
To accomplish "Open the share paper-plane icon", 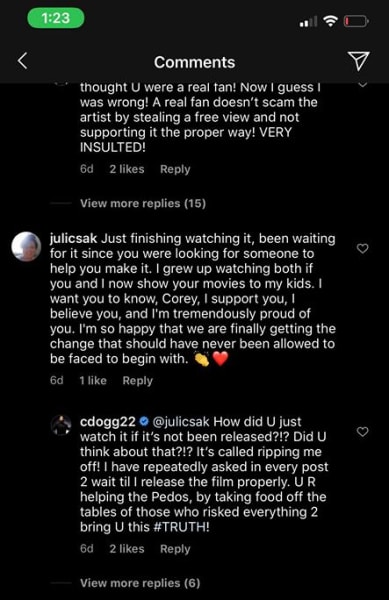I will click(x=358, y=61).
